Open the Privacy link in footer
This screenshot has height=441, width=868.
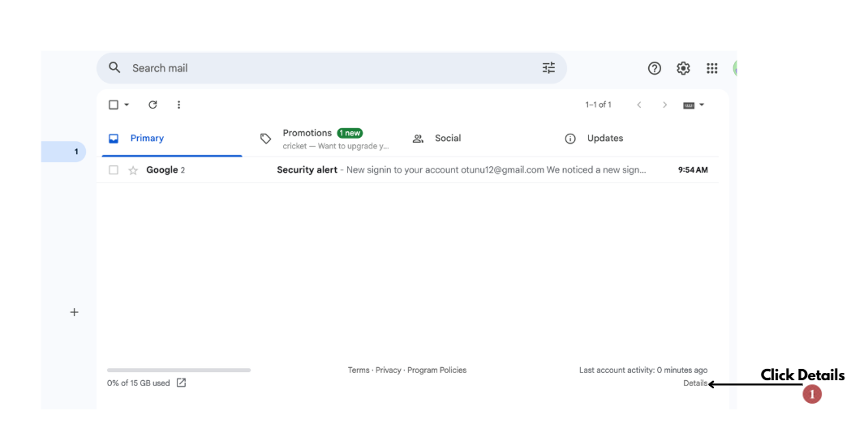(388, 370)
